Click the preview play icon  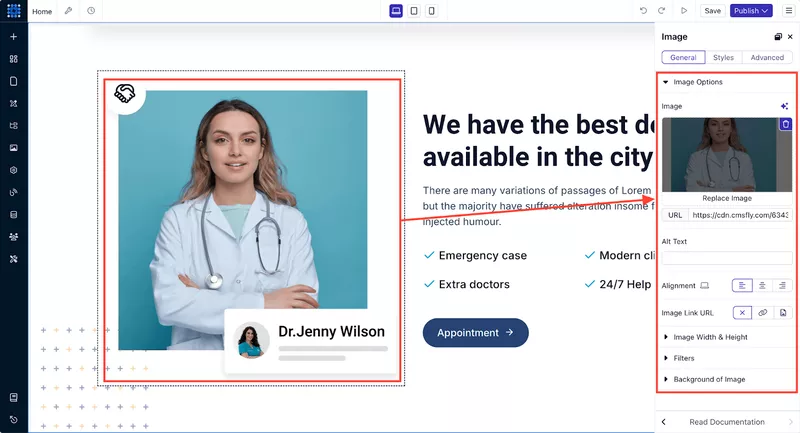(x=684, y=11)
